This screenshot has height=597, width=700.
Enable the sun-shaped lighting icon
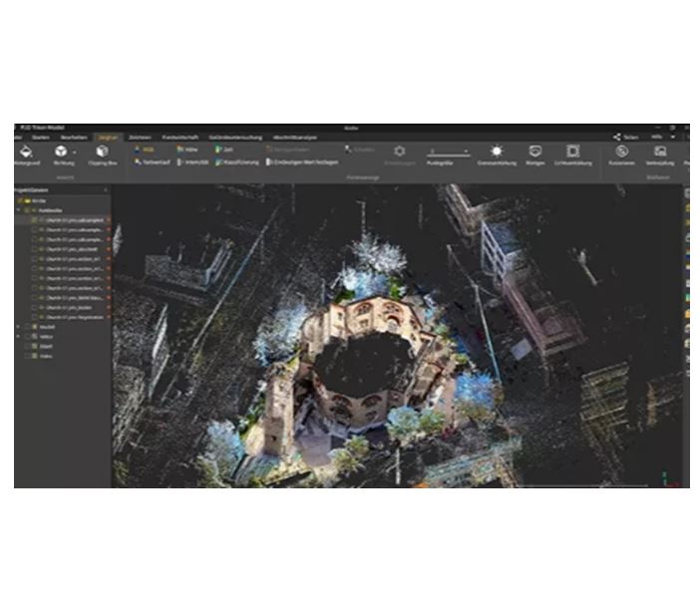point(497,151)
